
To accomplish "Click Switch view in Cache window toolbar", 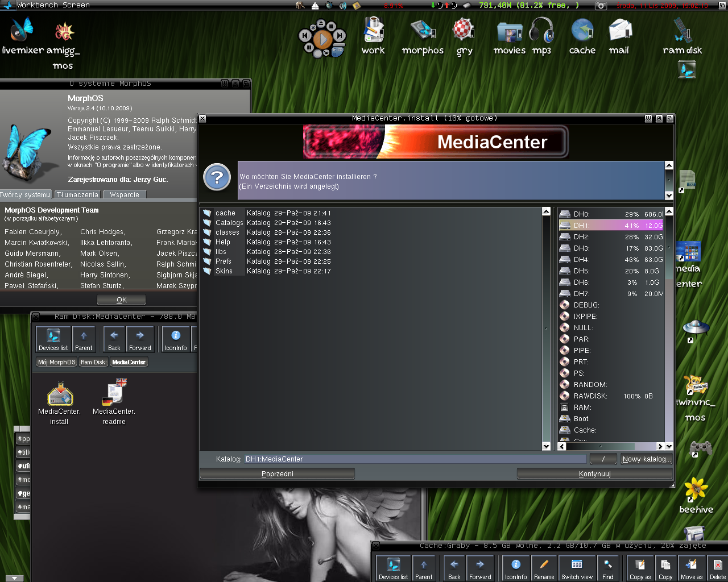I will point(577,568).
